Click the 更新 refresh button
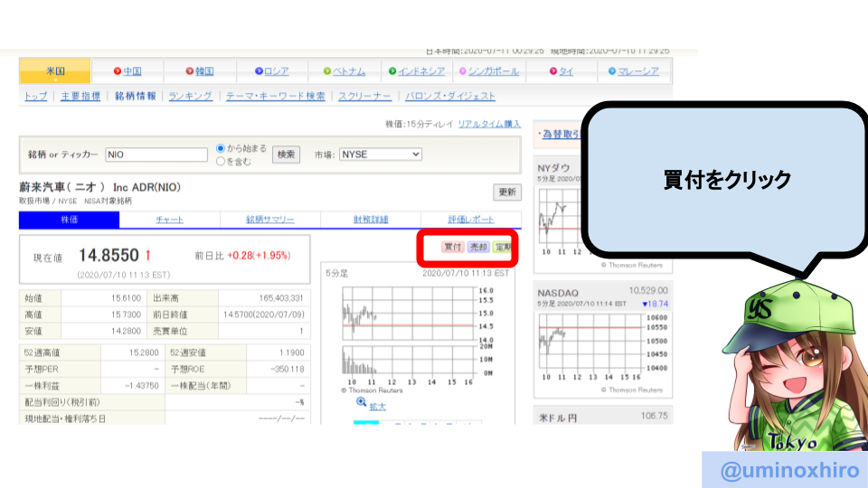The height and width of the screenshot is (488, 868). click(507, 192)
